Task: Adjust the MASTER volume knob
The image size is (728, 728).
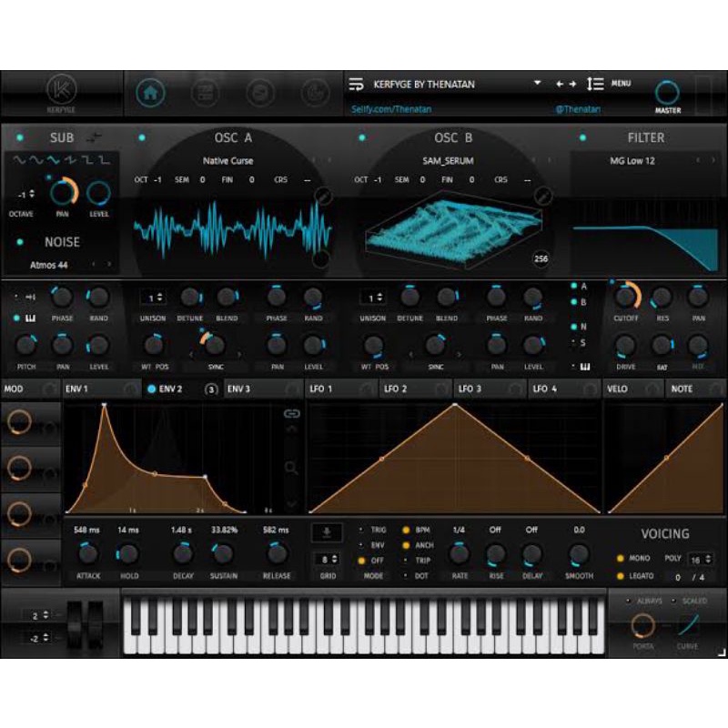Action: click(x=667, y=93)
